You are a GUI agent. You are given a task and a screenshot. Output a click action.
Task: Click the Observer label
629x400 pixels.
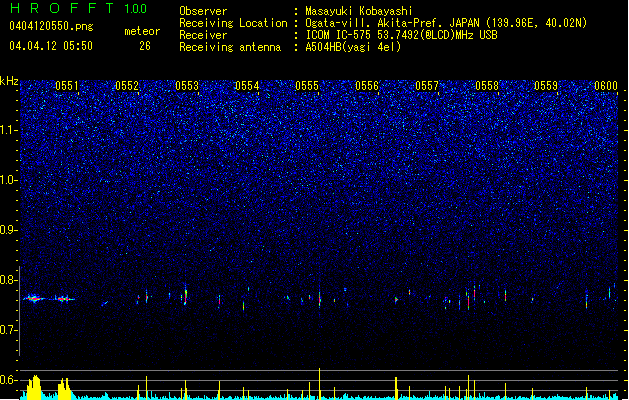point(203,11)
